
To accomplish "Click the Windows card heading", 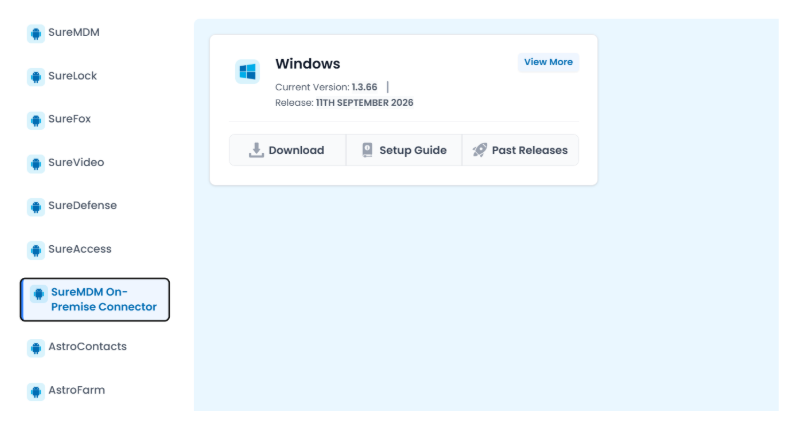I will [x=308, y=64].
